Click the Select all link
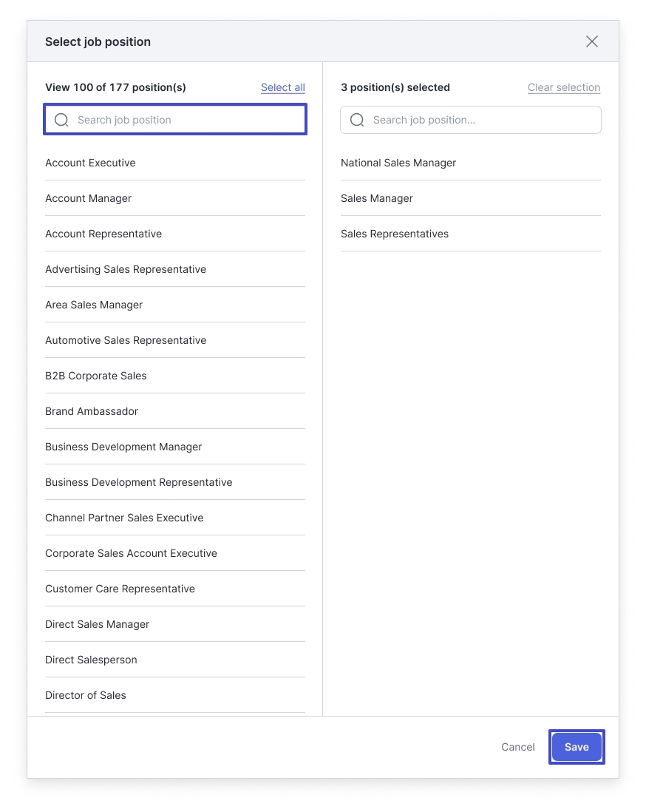The height and width of the screenshot is (812, 646). click(x=283, y=87)
